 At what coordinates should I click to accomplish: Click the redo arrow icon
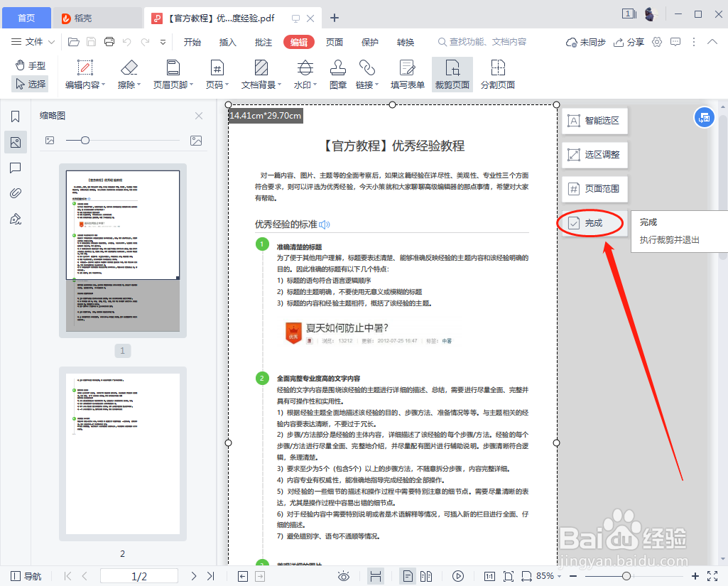145,42
